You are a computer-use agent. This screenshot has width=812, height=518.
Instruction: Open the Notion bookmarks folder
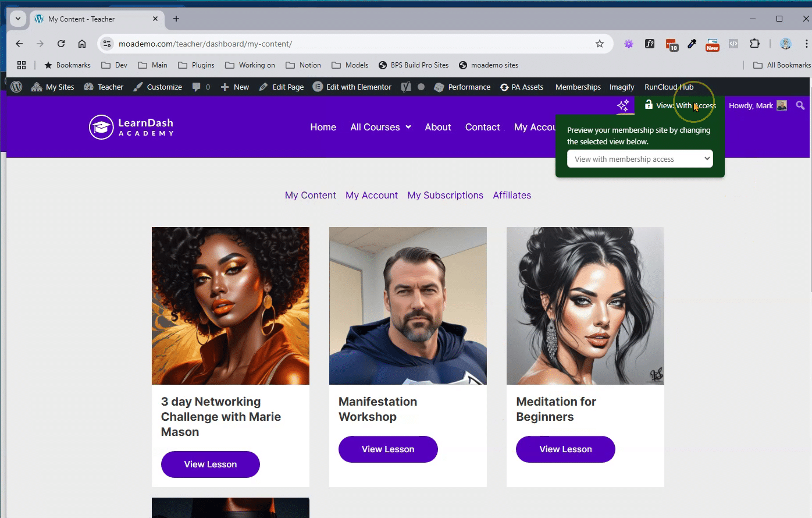(x=302, y=65)
